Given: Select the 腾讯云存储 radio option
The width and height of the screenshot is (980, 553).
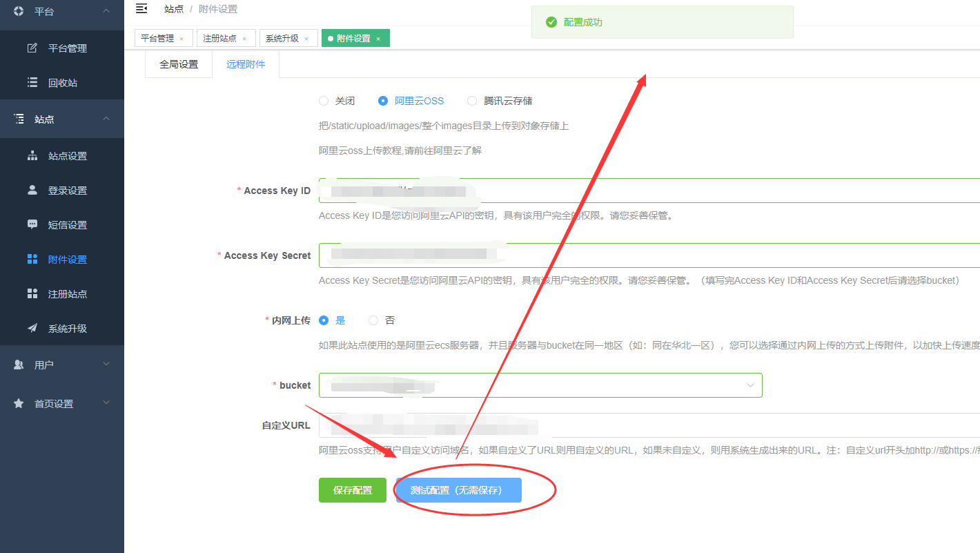Looking at the screenshot, I should (x=472, y=101).
